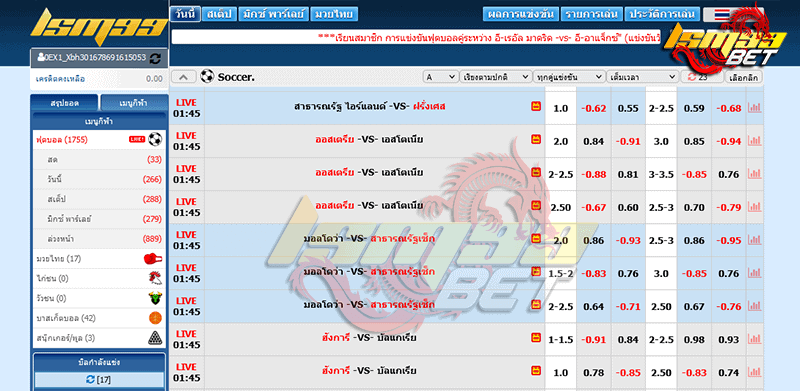The height and width of the screenshot is (391, 800).
Task: Switch to the มวยไทย top tab
Action: (x=334, y=14)
